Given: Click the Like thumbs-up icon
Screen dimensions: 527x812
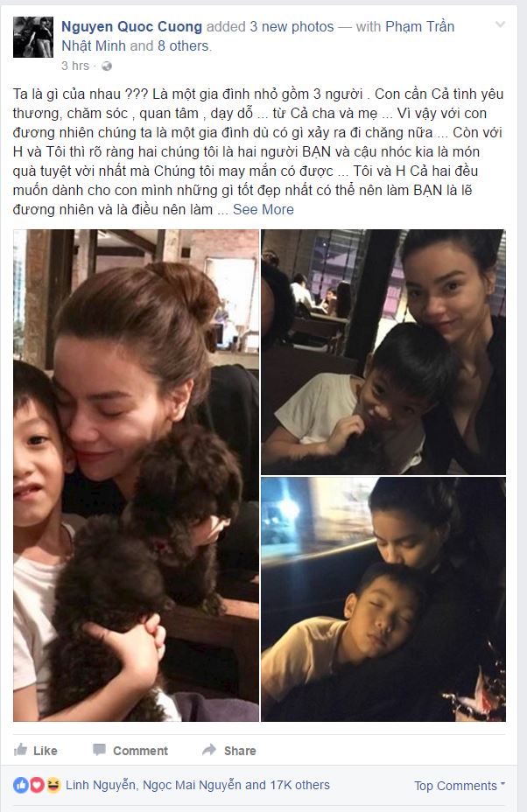Looking at the screenshot, I should (20, 749).
